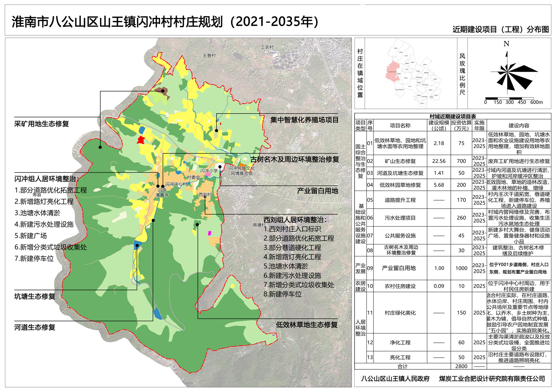Click the scale bar at 300 mark
This screenshot has height=392, width=555.
click(510, 102)
